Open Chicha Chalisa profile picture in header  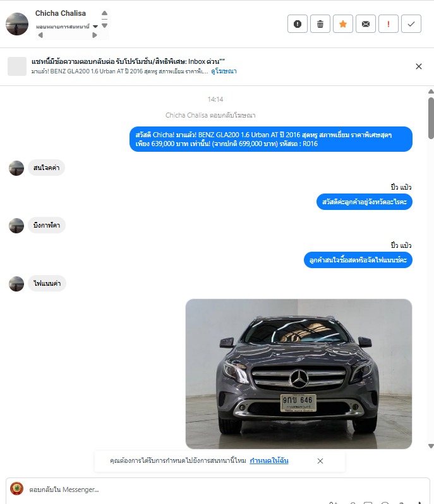[17, 24]
